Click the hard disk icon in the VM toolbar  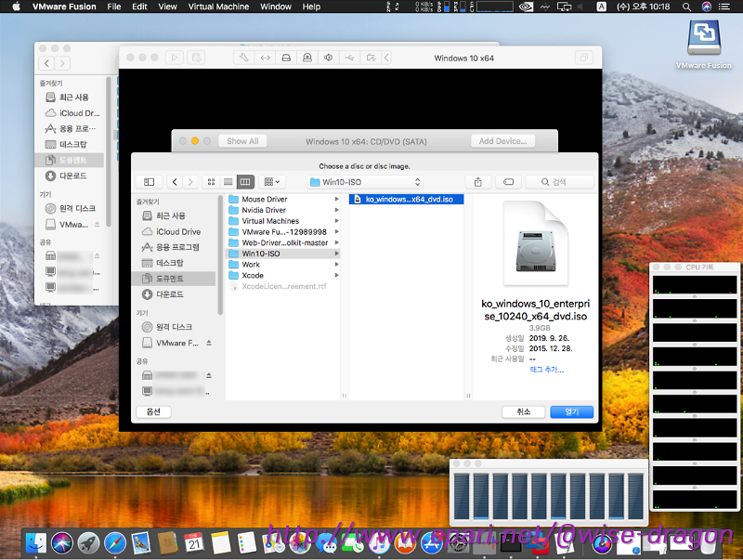286,58
